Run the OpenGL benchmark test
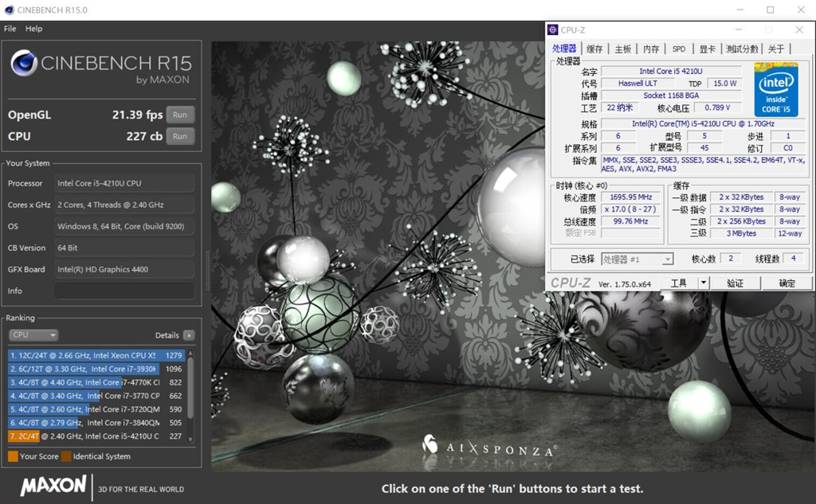Image resolution: width=816 pixels, height=504 pixels. [x=180, y=115]
